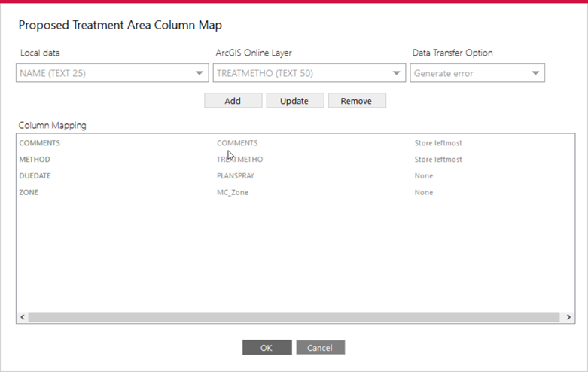Viewport: 588px width, 372px height.
Task: Cancel the column map dialog
Action: click(320, 348)
